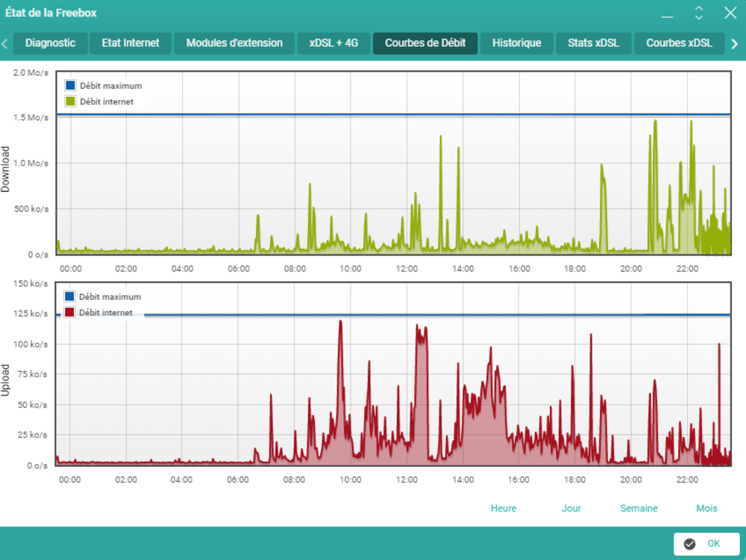Viewport: 746px width, 560px height.
Task: Click the '125 ko/s' Upload axis label
Action: pos(31,314)
